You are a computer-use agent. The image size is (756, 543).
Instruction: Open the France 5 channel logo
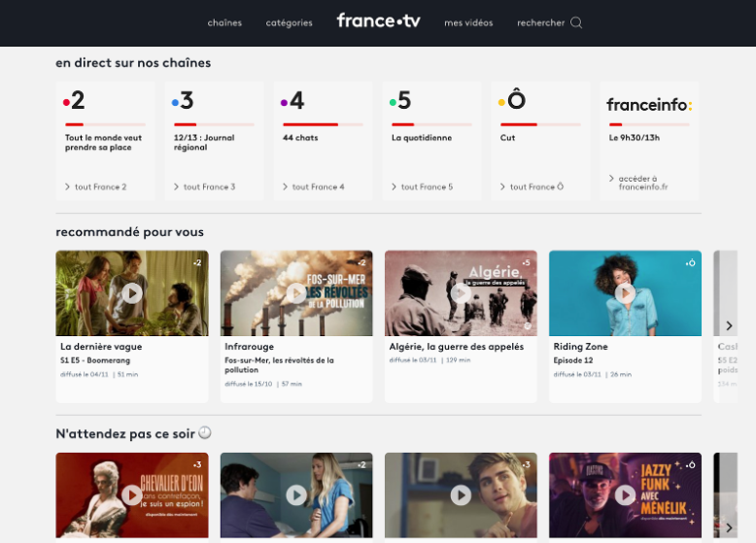click(400, 101)
